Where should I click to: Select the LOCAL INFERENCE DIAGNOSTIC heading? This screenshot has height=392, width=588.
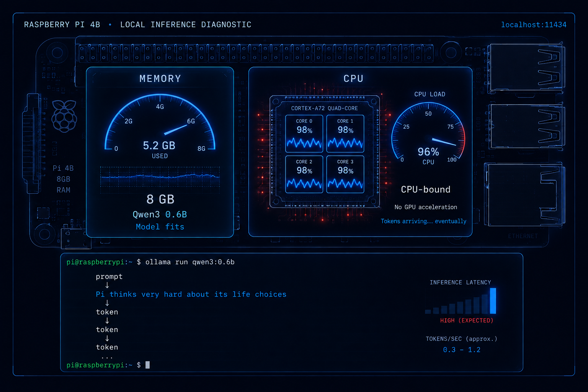point(186,25)
